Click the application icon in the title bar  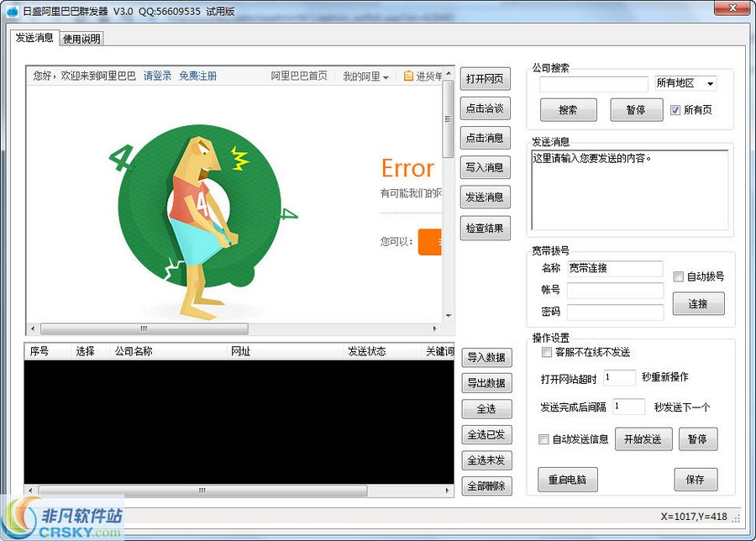coord(13,11)
